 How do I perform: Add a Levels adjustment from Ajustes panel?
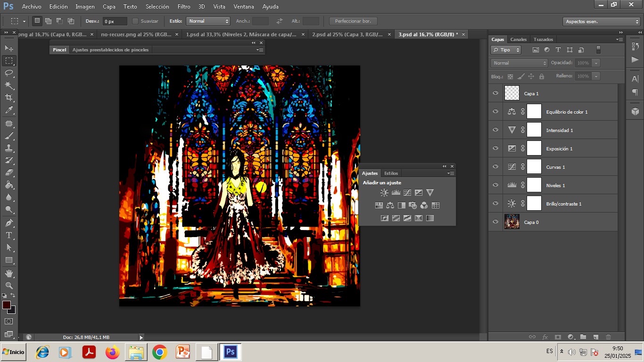[x=396, y=192]
